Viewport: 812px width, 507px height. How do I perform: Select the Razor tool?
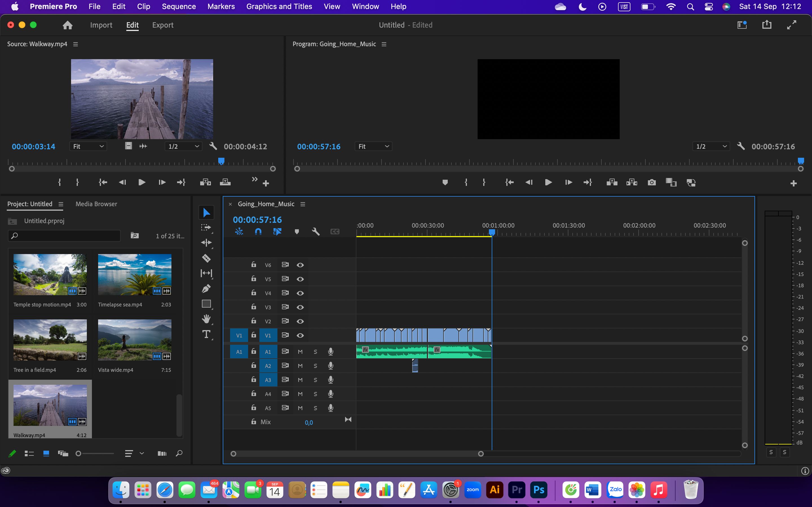(206, 258)
